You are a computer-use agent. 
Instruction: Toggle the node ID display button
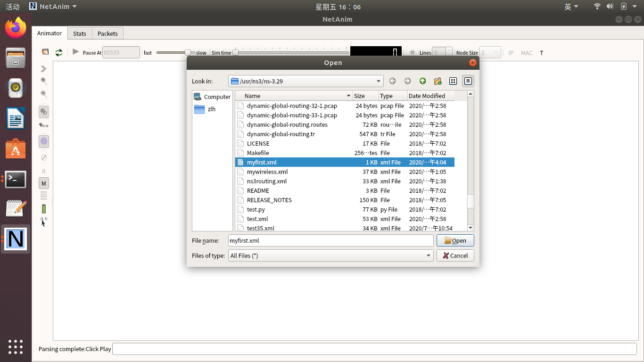click(44, 112)
